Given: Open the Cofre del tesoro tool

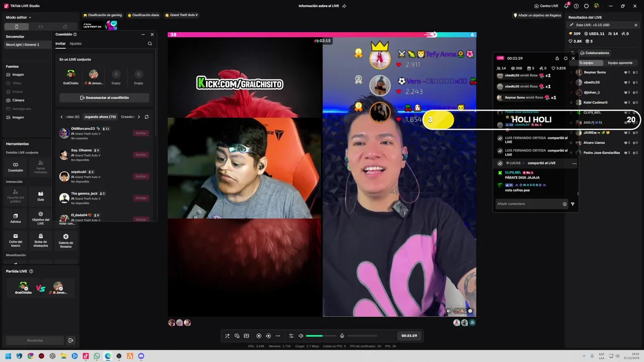Looking at the screenshot, I should (16, 240).
